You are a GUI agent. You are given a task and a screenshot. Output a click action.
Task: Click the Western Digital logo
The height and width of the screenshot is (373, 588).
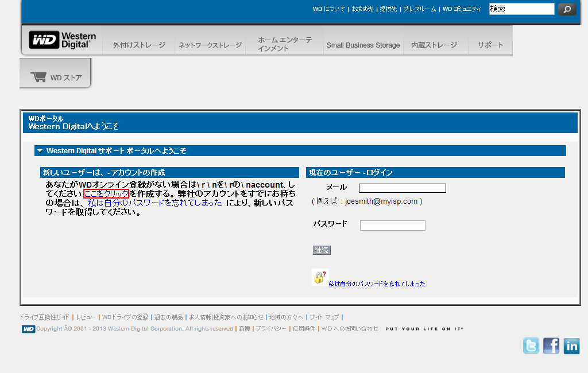(62, 40)
